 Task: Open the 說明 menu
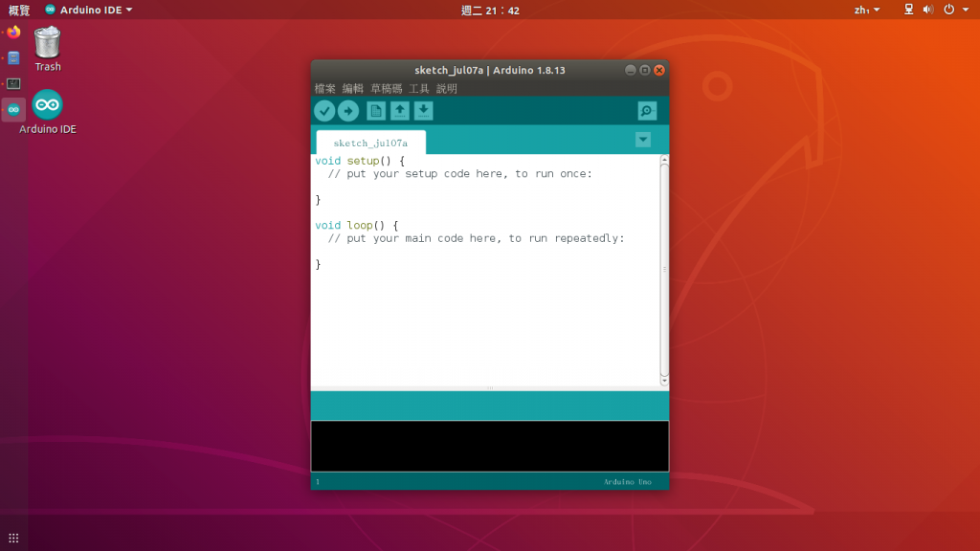click(x=447, y=89)
